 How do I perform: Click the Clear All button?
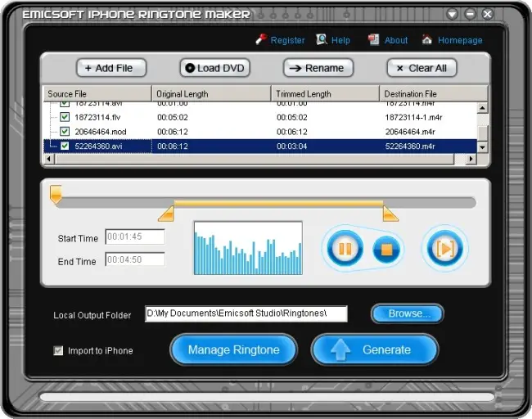[422, 68]
